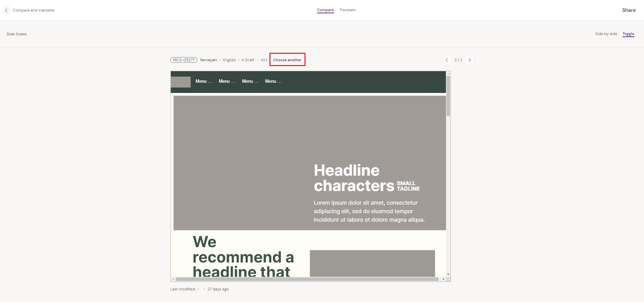Viewport: 644px width, 302px height.
Task: Click the horizontal scrollbar track under preview
Action: pyautogui.click(x=306, y=279)
